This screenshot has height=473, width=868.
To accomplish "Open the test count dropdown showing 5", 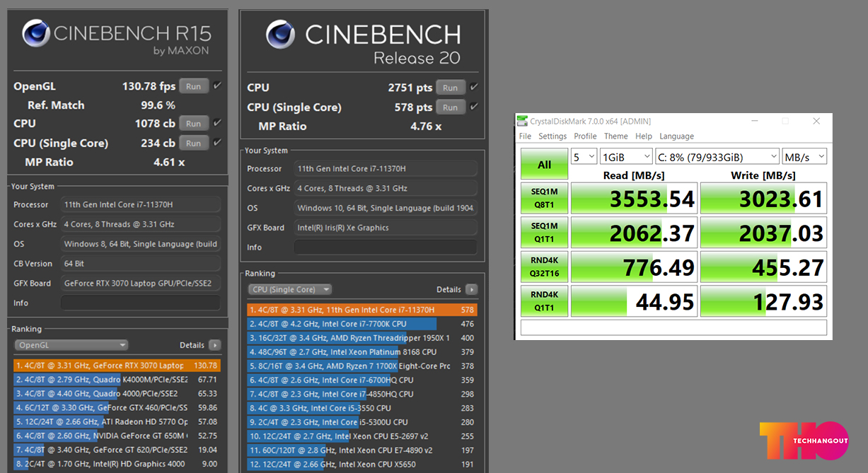I will (584, 156).
